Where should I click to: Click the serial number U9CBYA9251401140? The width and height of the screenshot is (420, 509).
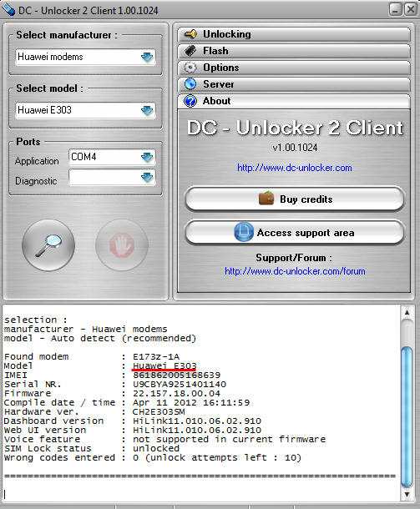180,384
